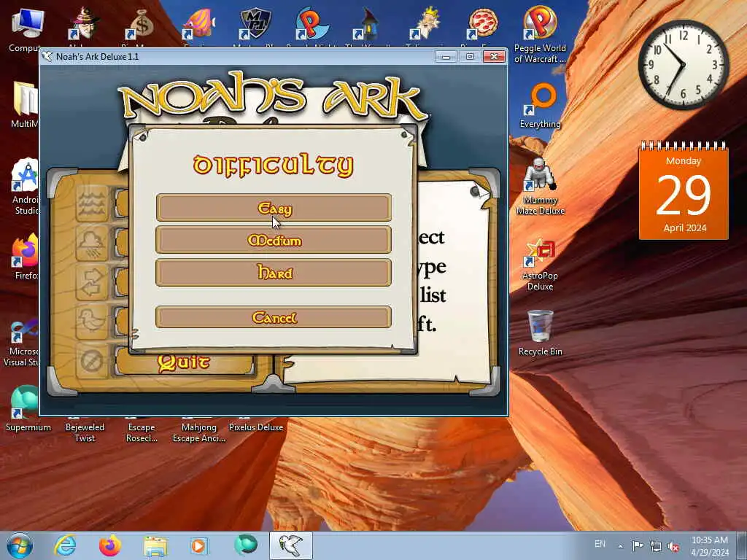Launch Internet Explorer from taskbar
747x560 pixels.
(65, 545)
